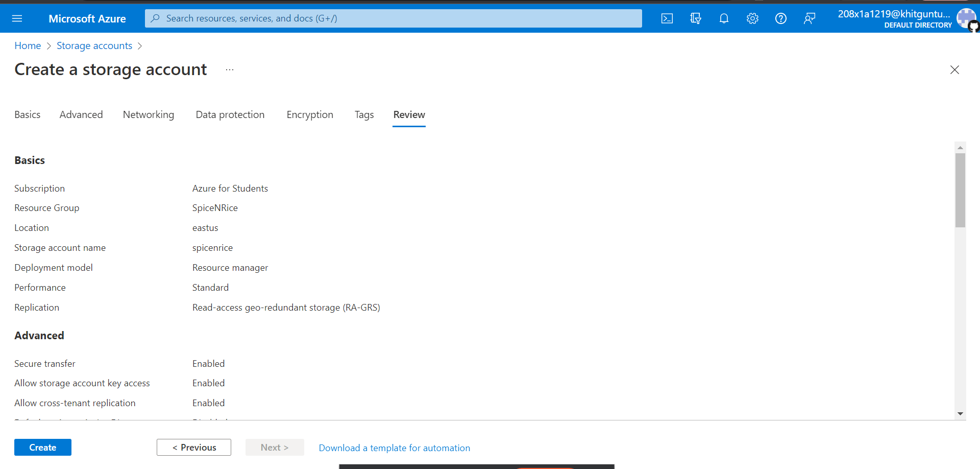Open the Directories + subscriptions filter

695,18
